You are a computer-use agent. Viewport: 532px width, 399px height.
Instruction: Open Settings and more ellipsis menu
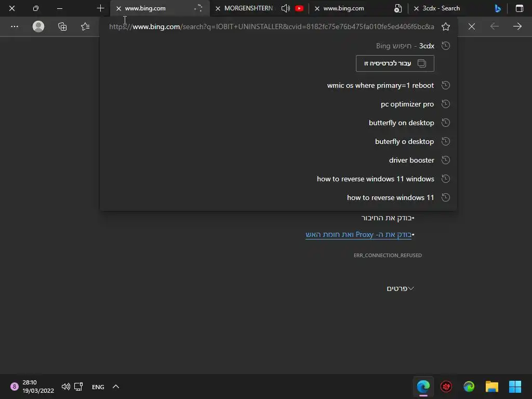[14, 26]
